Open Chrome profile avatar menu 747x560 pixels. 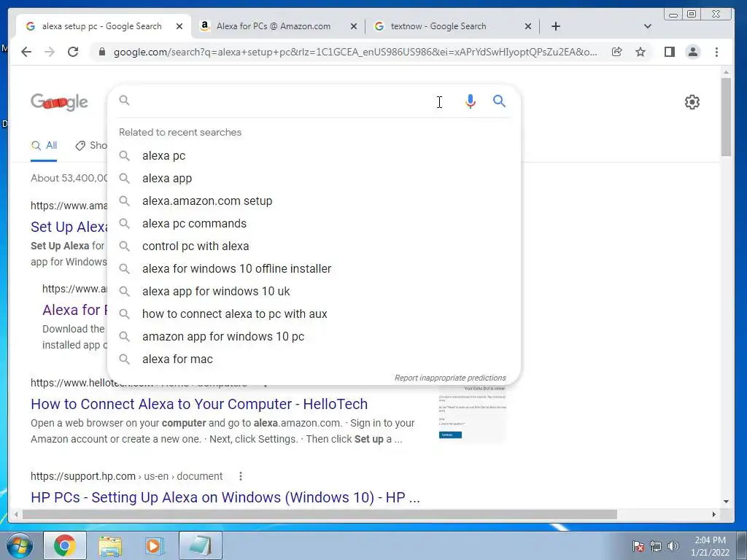[x=693, y=52]
